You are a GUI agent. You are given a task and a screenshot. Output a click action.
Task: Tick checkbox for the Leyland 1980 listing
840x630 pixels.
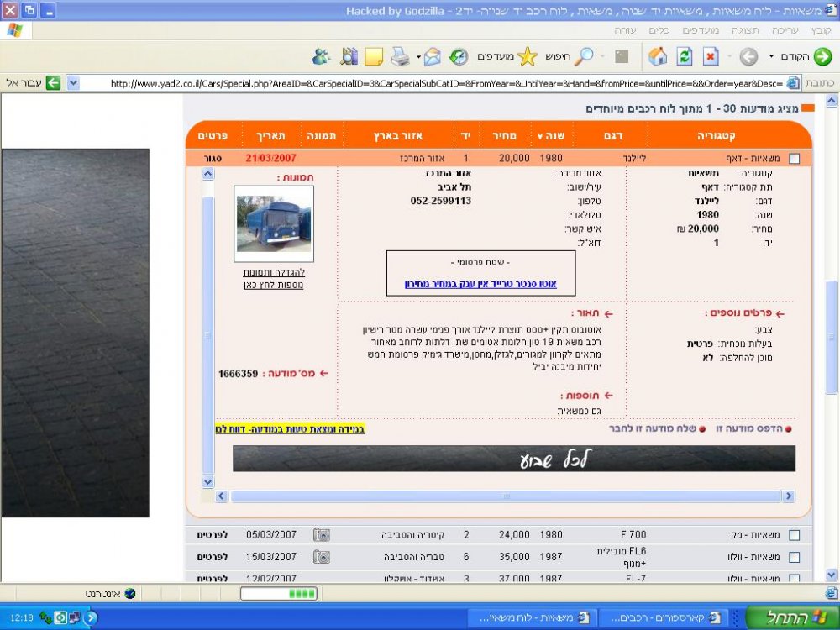795,159
